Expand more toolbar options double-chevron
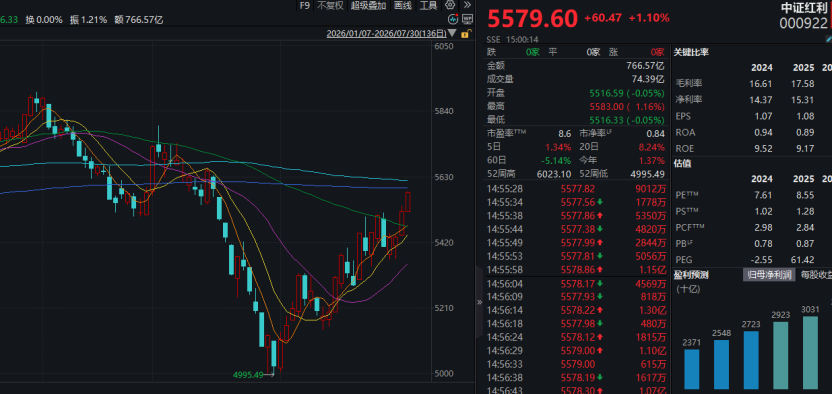 point(467,5)
